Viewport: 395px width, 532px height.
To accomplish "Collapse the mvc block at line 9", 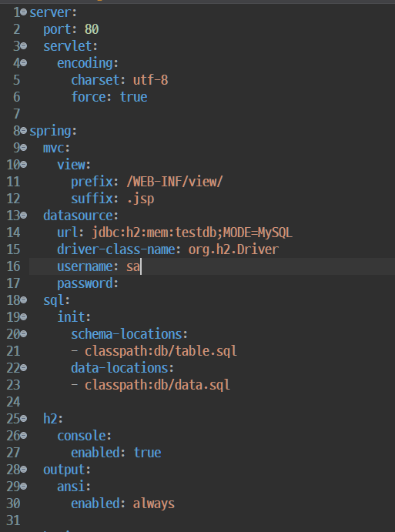I will pyautogui.click(x=23, y=148).
